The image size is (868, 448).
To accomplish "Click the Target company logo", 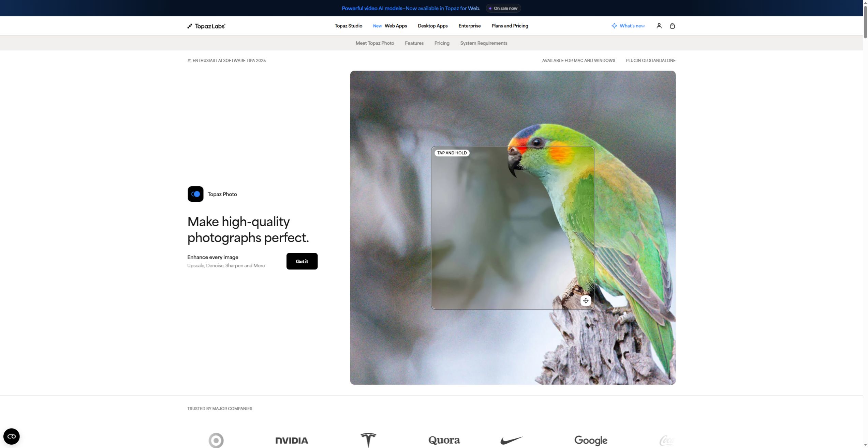I will coord(216,440).
